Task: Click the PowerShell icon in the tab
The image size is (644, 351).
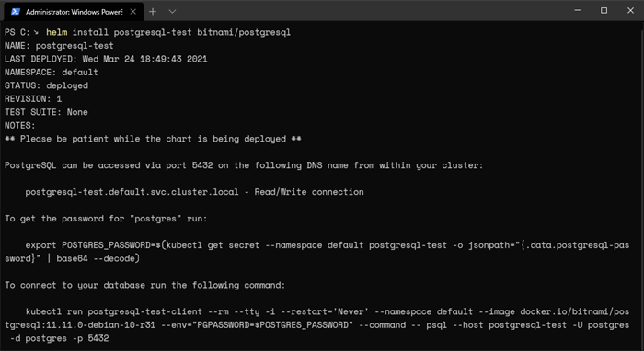Action: [16, 11]
